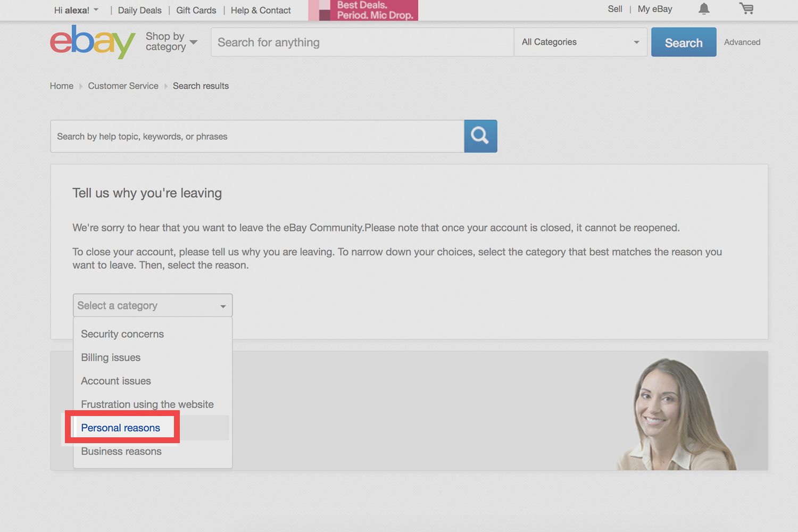Open the notifications bell

click(x=704, y=9)
